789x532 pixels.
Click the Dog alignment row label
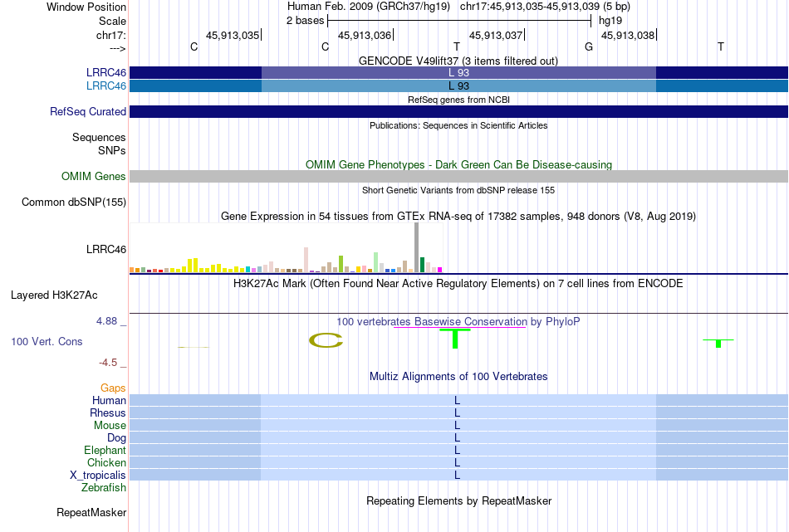(x=116, y=438)
